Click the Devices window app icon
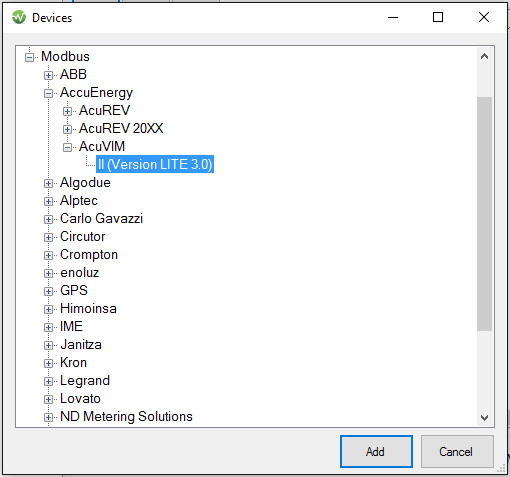The height and width of the screenshot is (477, 510). tap(19, 17)
